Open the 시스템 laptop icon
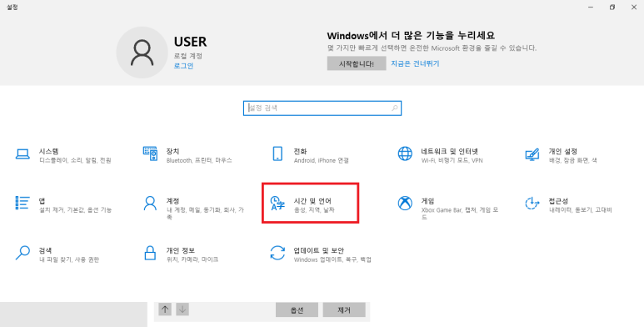644x327 pixels. tap(22, 154)
